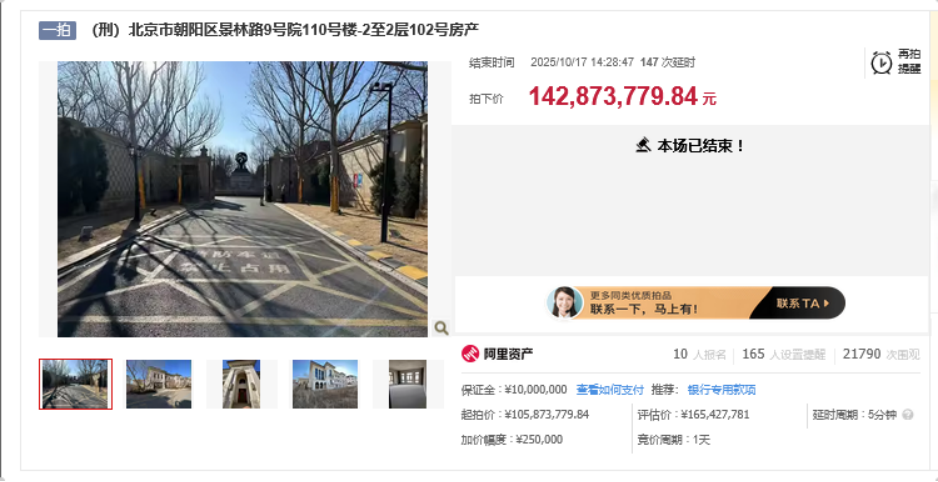Image resolution: width=938 pixels, height=482 pixels.
Task: Click the 一拍 badge
Action: click(x=57, y=30)
